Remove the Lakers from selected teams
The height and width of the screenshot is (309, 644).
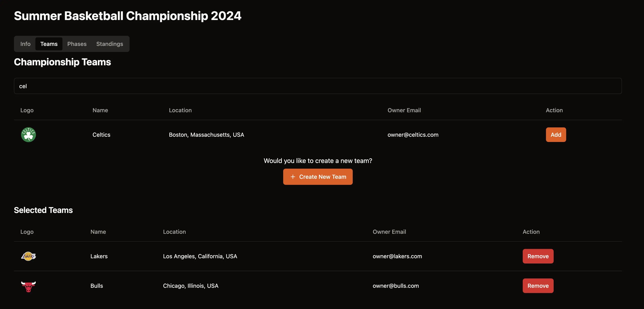tap(538, 256)
